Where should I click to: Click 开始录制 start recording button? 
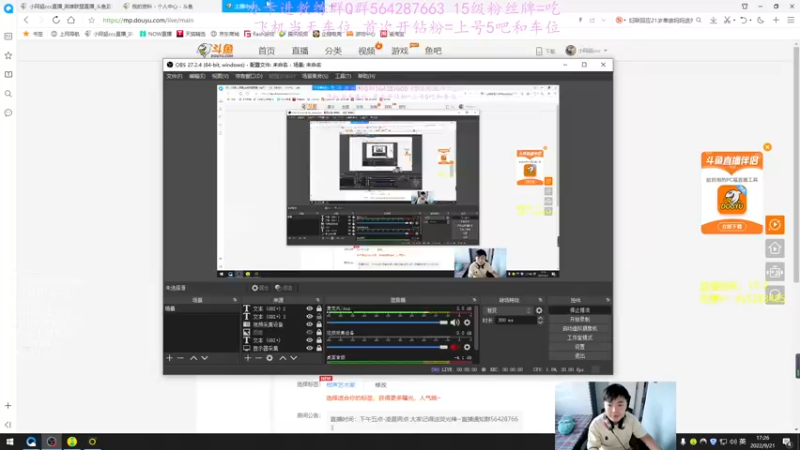tap(580, 319)
